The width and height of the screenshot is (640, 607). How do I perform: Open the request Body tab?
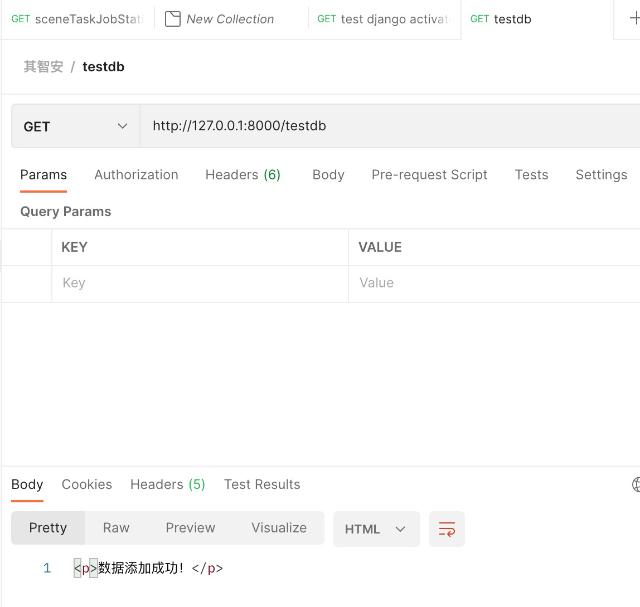[328, 175]
